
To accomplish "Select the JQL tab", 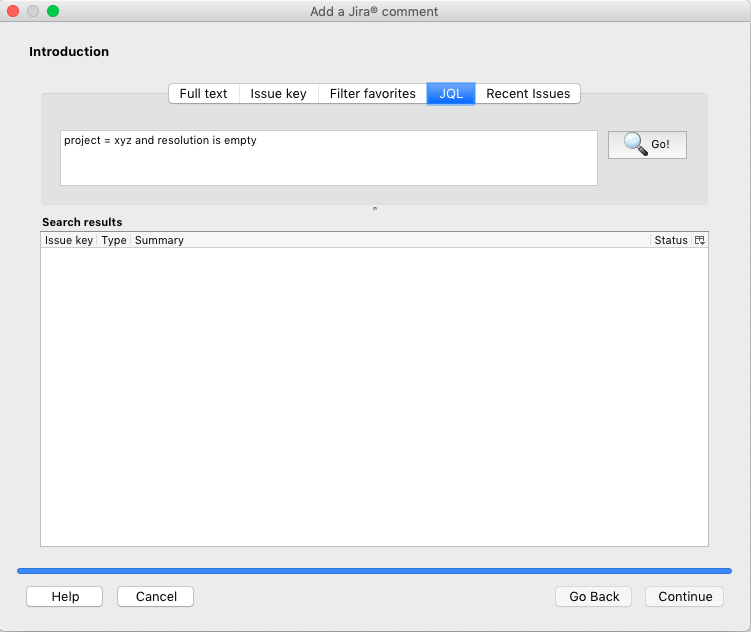I will click(x=451, y=93).
